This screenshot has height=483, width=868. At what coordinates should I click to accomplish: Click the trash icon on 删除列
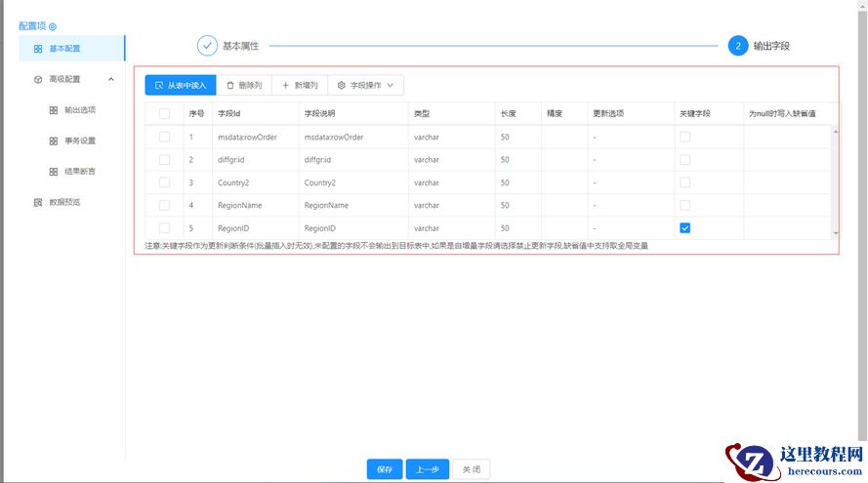point(230,86)
